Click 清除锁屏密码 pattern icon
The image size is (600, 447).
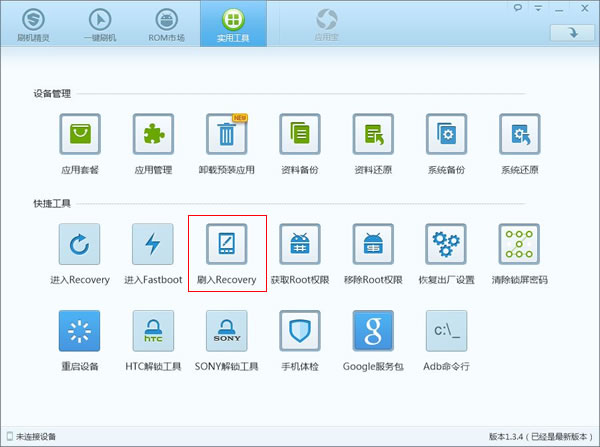point(520,244)
